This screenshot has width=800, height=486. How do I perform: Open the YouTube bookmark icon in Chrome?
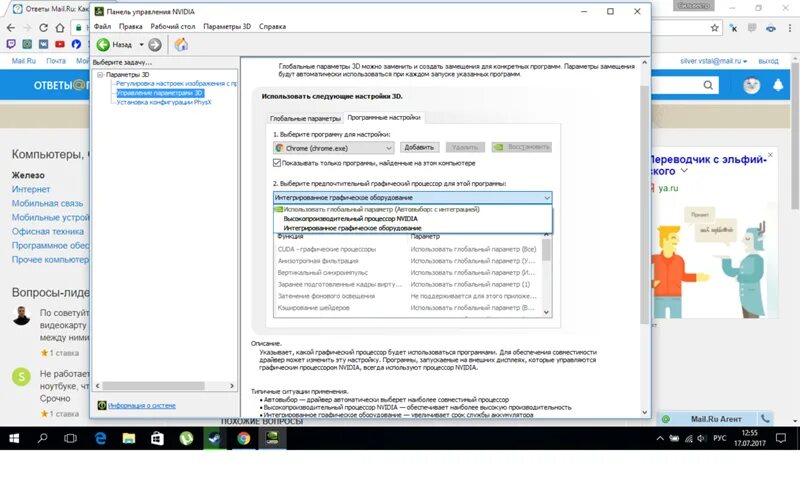tap(60, 44)
